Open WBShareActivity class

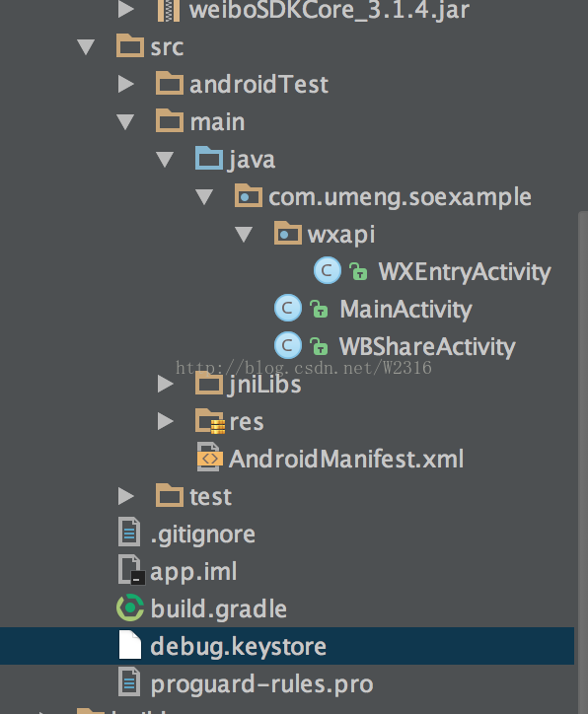427,347
